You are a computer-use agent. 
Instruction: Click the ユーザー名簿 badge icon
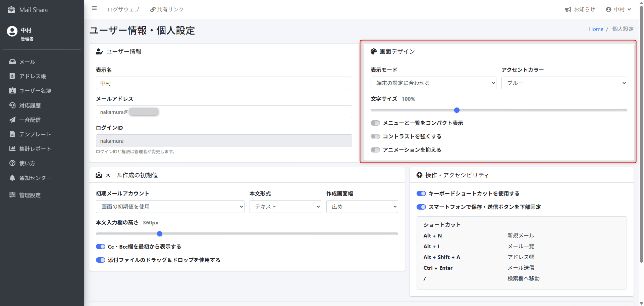tap(12, 91)
